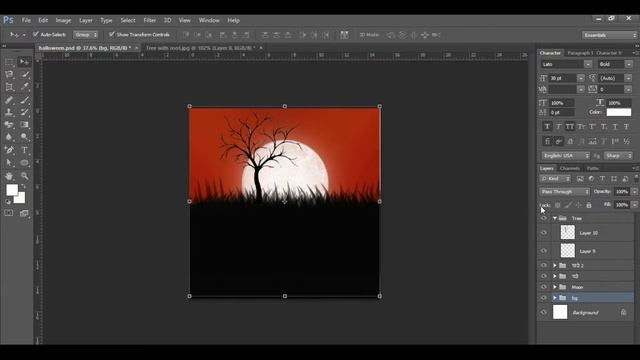Image resolution: width=640 pixels, height=360 pixels.
Task: Expand the bg layer group
Action: click(x=555, y=298)
